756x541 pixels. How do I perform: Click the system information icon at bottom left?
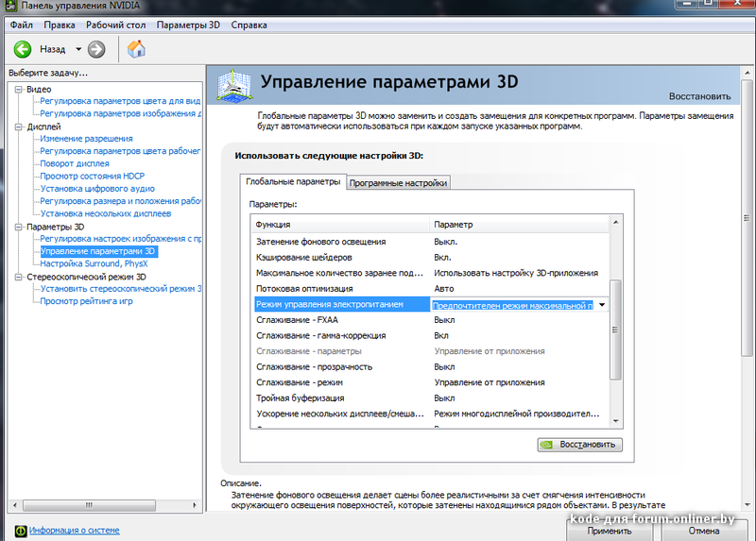pos(19,531)
